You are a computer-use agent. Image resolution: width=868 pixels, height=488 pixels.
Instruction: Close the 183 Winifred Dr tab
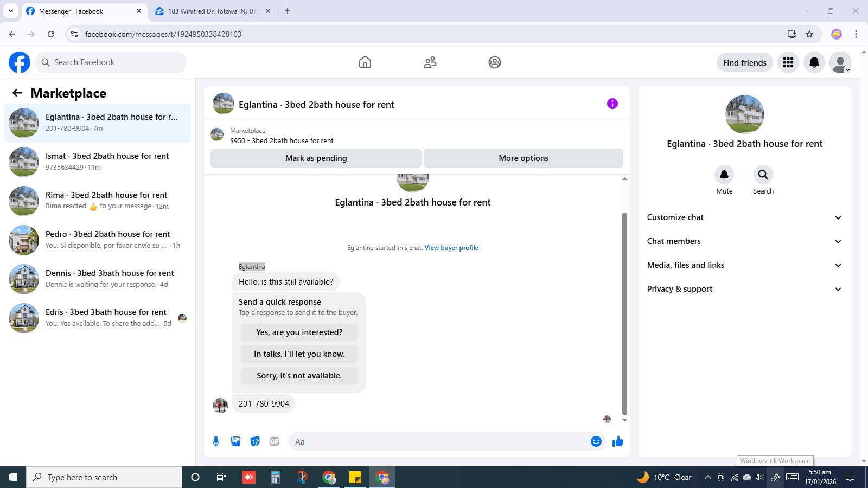click(x=267, y=11)
